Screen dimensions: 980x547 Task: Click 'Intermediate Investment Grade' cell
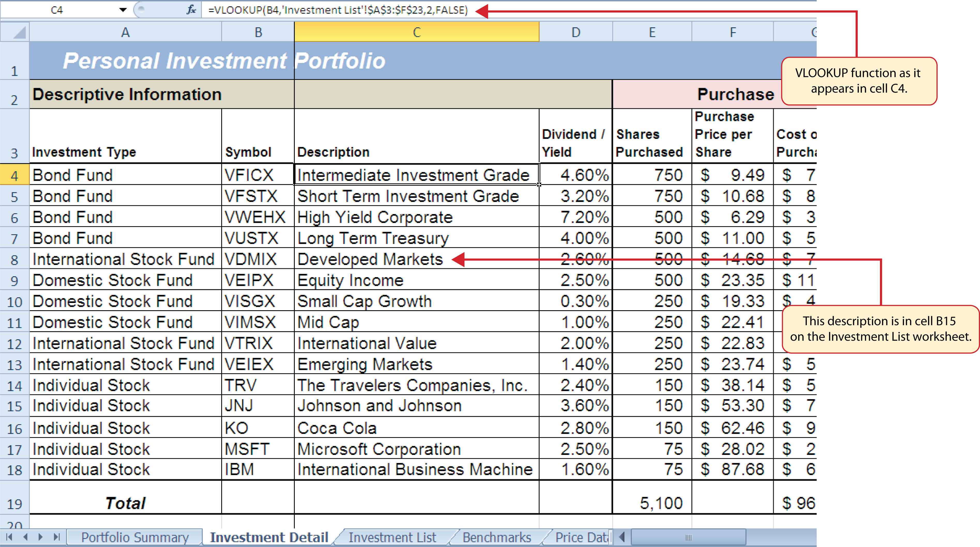[416, 175]
